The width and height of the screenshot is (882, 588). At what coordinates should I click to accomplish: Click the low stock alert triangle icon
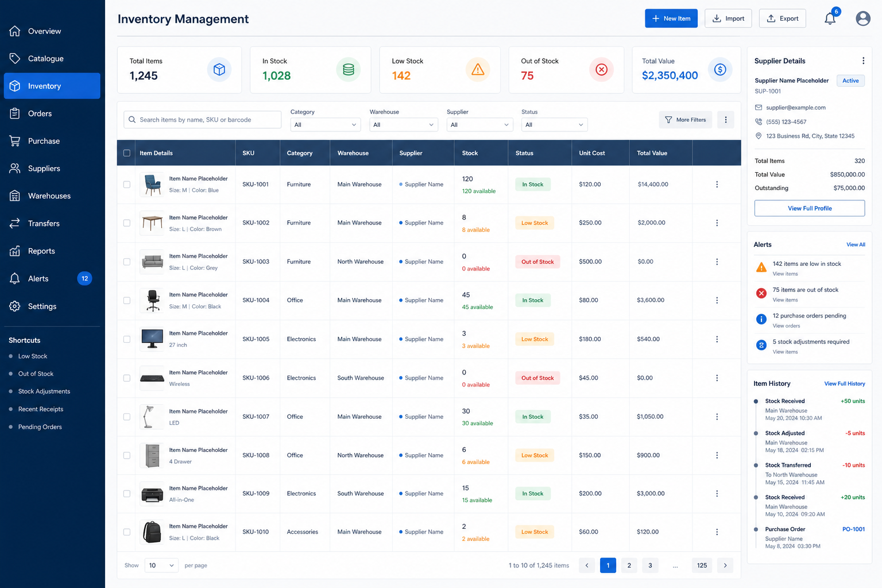point(761,268)
